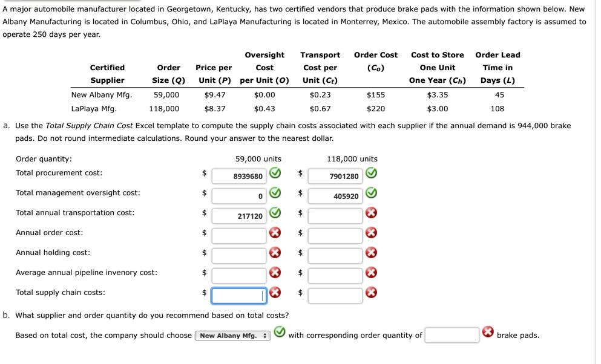
Task: Click green checkmark beside LaPlaya procurement cost 7901280
Action: 371,173
